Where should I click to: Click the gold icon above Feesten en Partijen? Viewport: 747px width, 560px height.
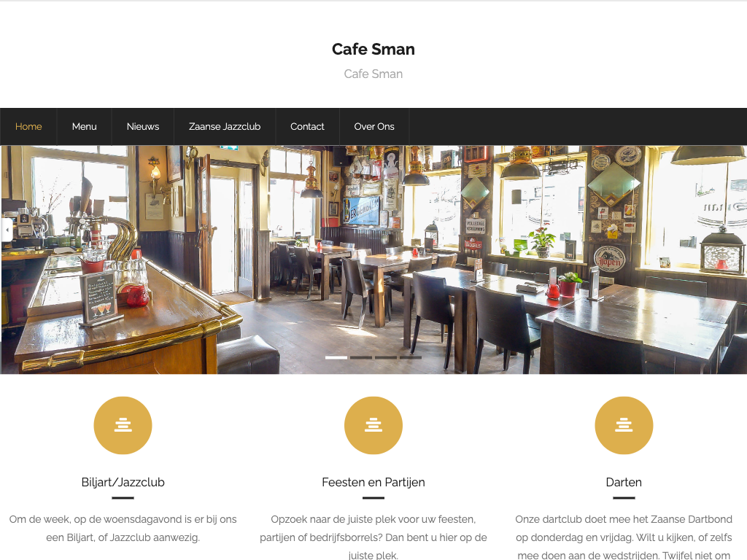click(373, 425)
